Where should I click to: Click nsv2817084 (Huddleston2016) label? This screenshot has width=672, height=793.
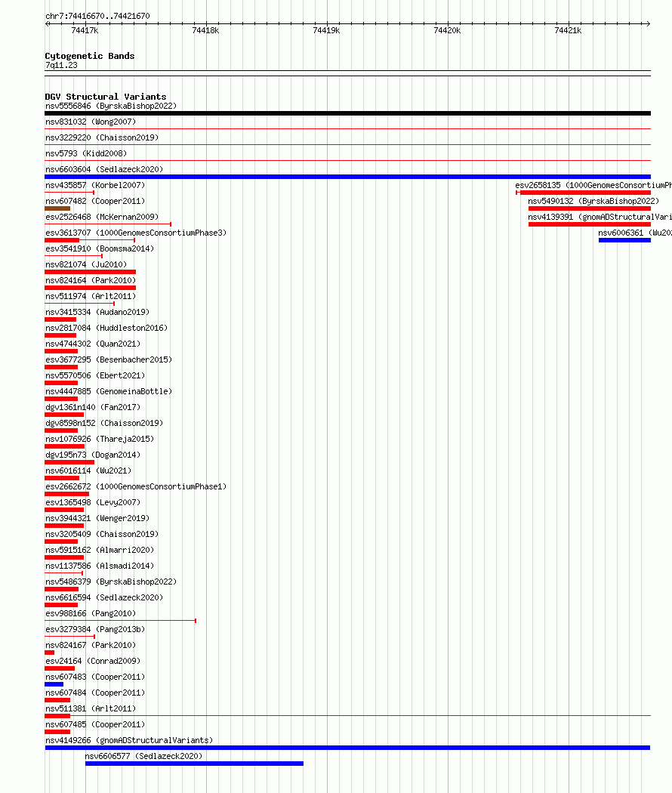pos(106,328)
